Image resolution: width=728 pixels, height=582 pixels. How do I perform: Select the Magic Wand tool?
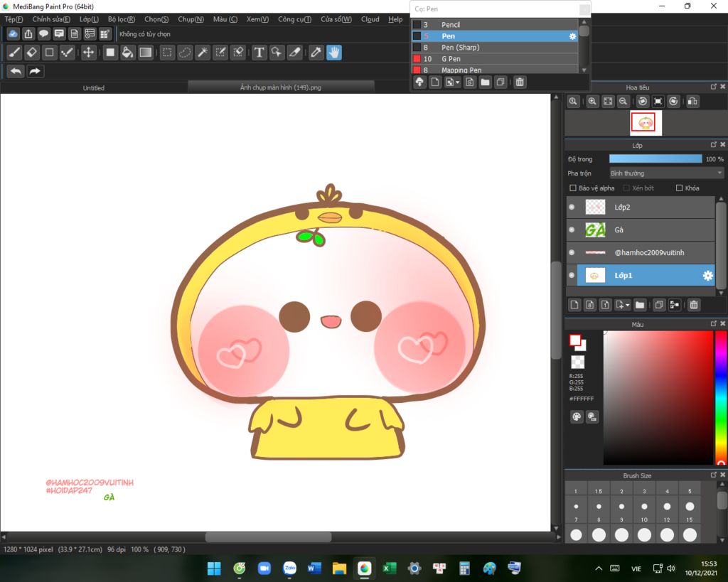pyautogui.click(x=203, y=53)
